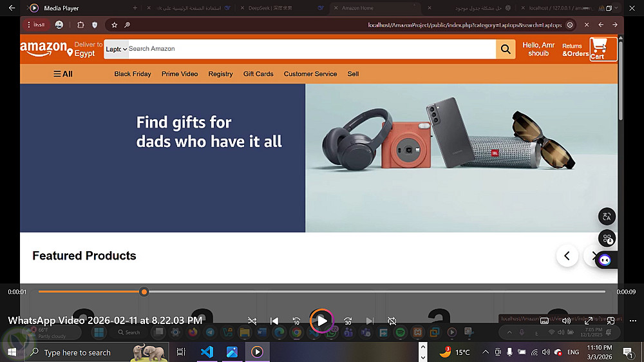This screenshot has width=644, height=362.
Task: Click the Featured Products previous arrow
Action: tap(567, 256)
